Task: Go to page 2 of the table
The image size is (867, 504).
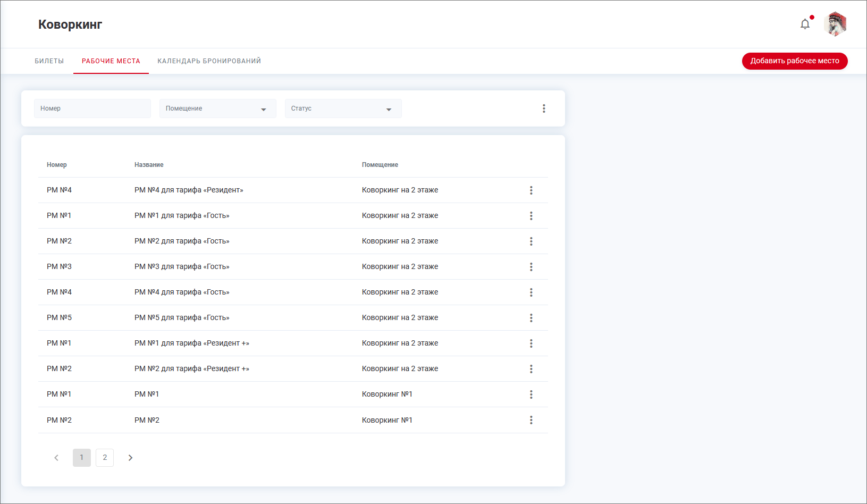Action: (x=105, y=458)
